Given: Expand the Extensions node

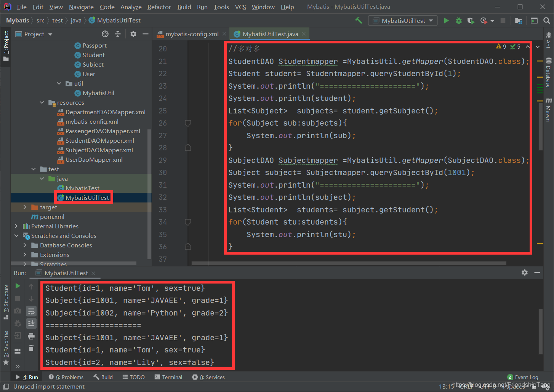Looking at the screenshot, I should (x=25, y=255).
